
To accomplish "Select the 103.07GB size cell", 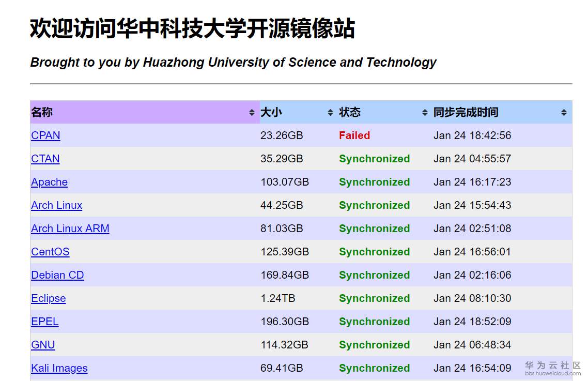I will (285, 182).
